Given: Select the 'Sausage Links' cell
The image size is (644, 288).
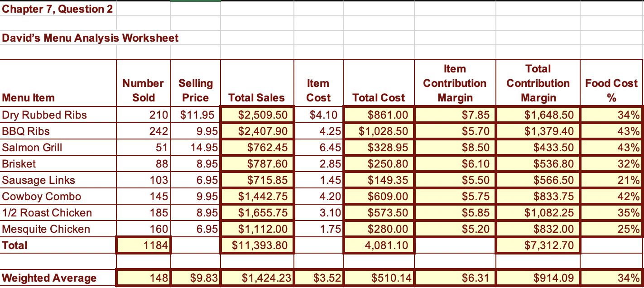Looking at the screenshot, I should (58, 180).
